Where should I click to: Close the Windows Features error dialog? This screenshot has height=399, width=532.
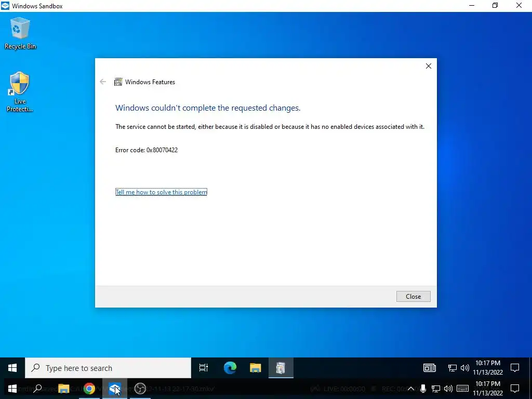[413, 296]
